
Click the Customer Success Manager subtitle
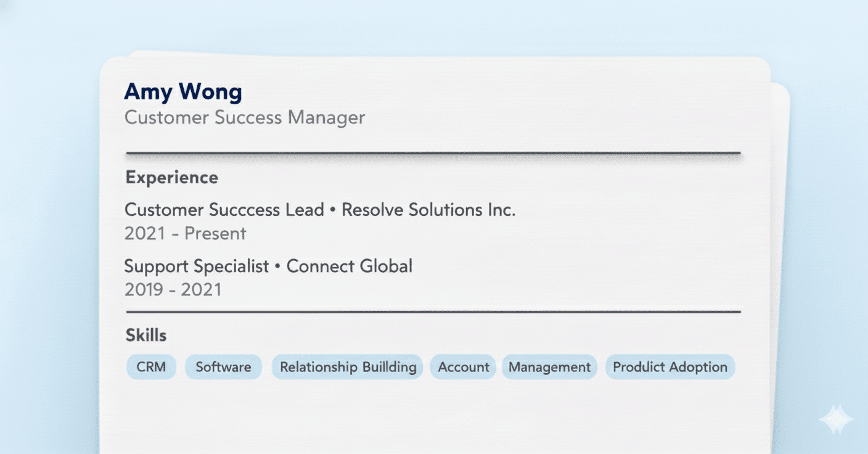pyautogui.click(x=245, y=117)
